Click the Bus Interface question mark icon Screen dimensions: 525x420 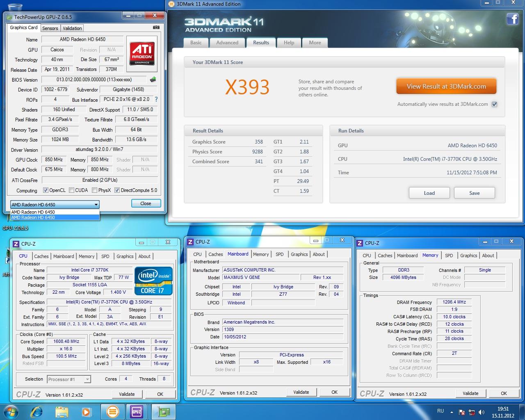156,99
